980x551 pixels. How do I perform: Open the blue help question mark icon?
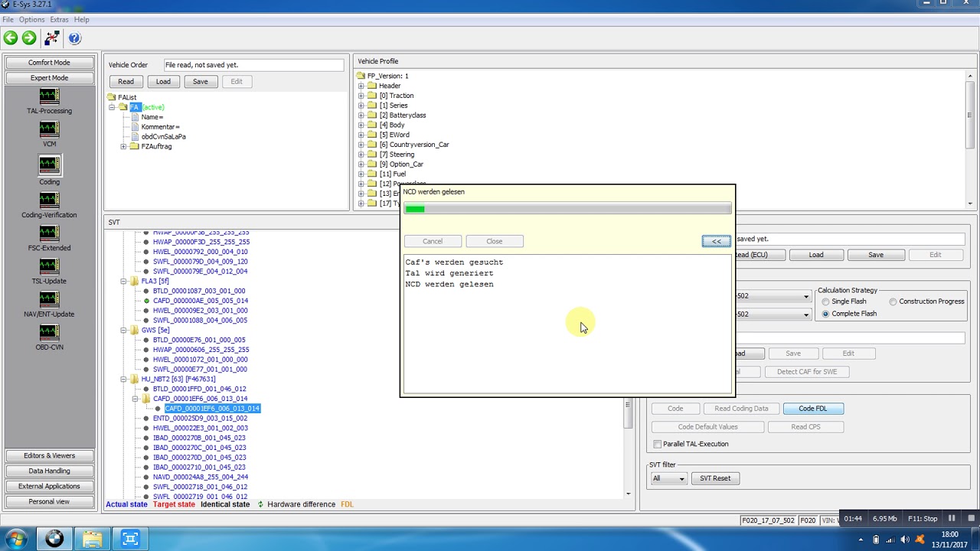click(74, 37)
